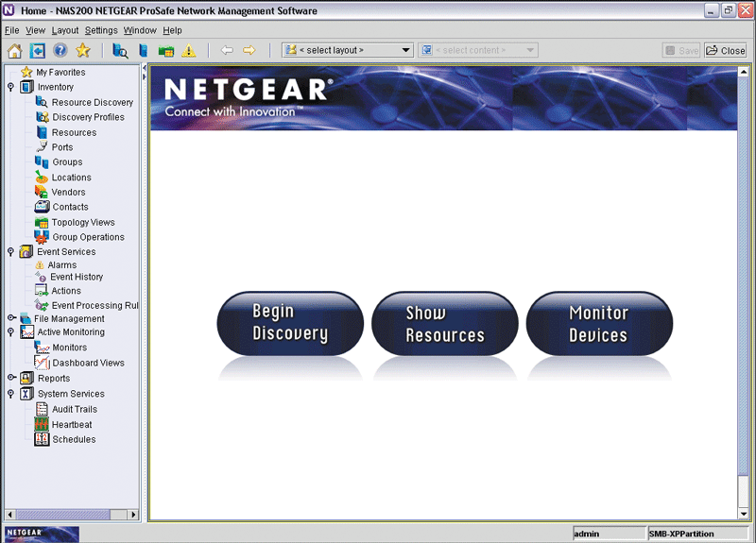
Task: Click the yellow star Favorites toolbar icon
Action: 83,51
